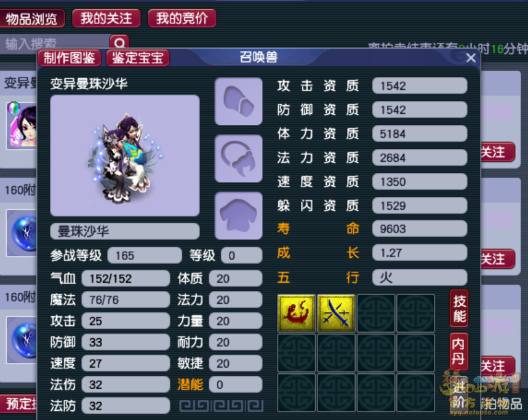The image size is (528, 420).
Task: Click the 输入搜索 input field
Action: [55, 44]
